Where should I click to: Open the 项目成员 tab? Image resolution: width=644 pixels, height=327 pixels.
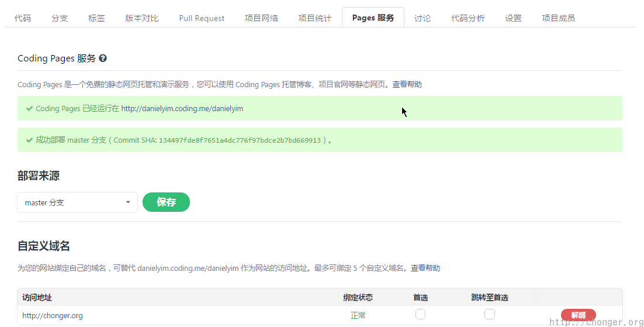[x=558, y=18]
